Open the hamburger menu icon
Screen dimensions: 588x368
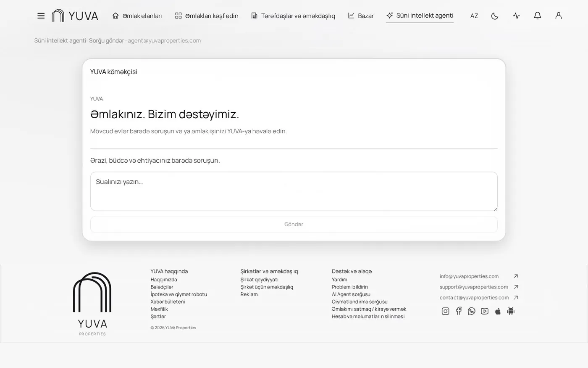click(41, 16)
